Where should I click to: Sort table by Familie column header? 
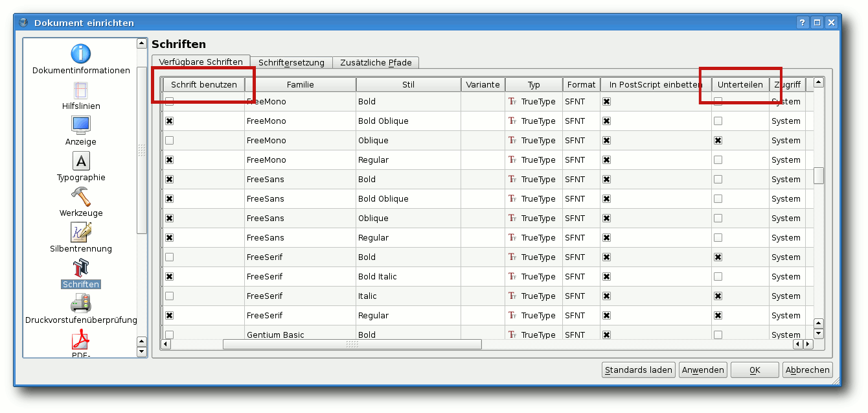click(301, 84)
